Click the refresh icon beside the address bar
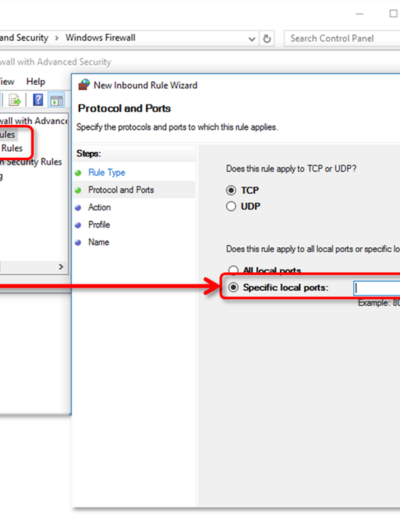The image size is (400, 516). [267, 39]
